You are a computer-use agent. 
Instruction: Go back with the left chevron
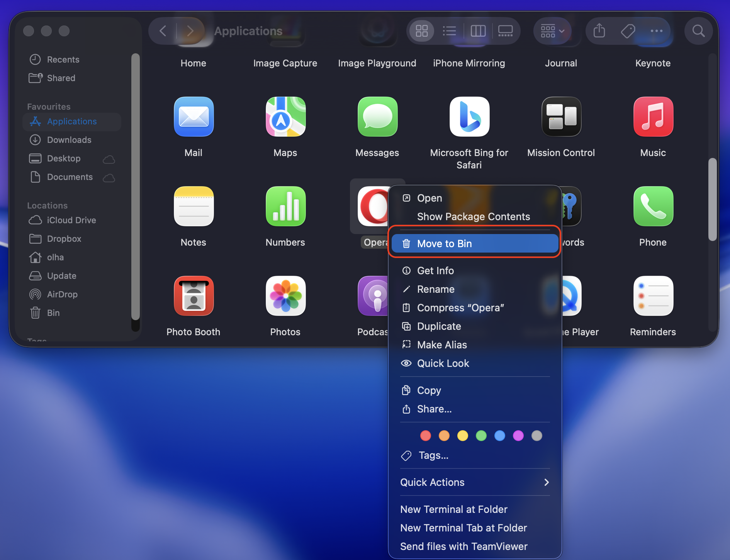click(x=163, y=31)
